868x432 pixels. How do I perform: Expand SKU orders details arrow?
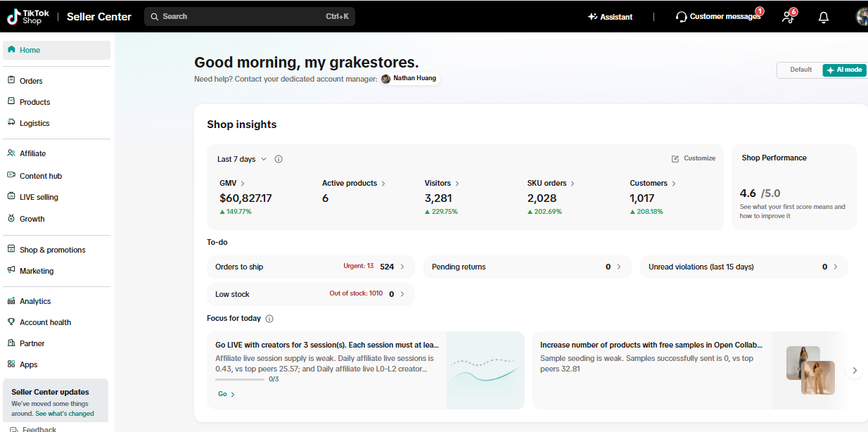573,184
